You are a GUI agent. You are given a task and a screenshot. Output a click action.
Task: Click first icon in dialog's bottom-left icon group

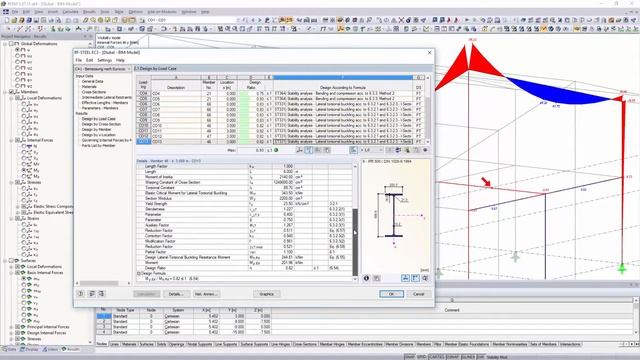[x=81, y=293]
